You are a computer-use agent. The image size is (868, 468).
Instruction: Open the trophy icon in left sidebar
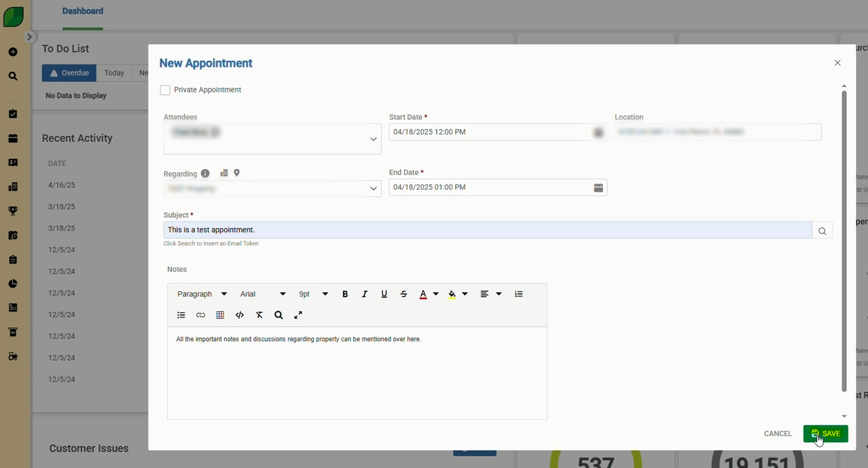coord(13,211)
